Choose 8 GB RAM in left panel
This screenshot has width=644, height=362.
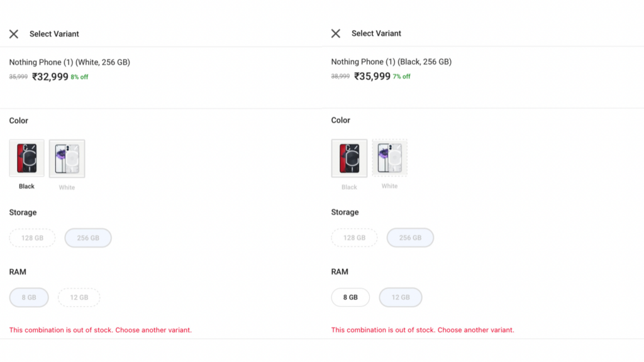coord(29,297)
